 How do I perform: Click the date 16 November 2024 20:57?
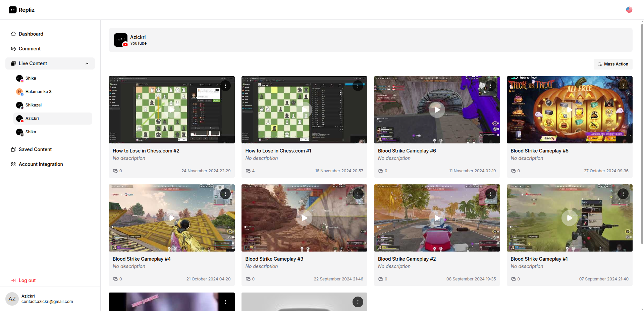(339, 171)
